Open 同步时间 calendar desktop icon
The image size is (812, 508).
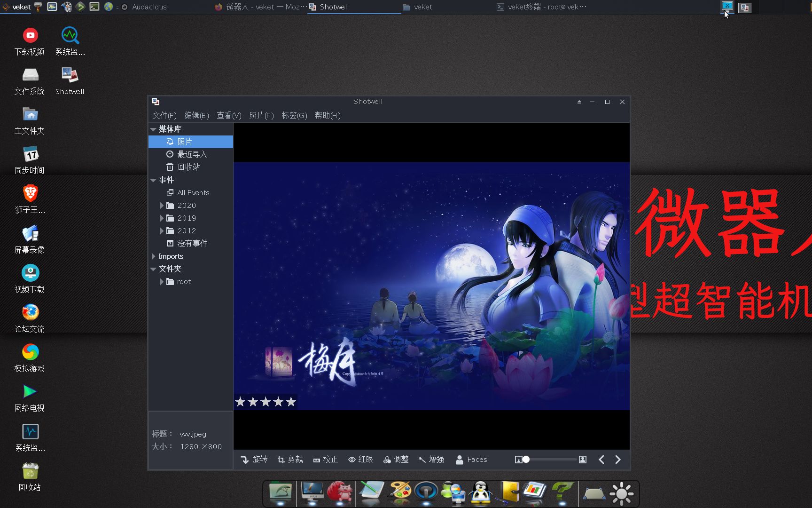[x=30, y=160]
